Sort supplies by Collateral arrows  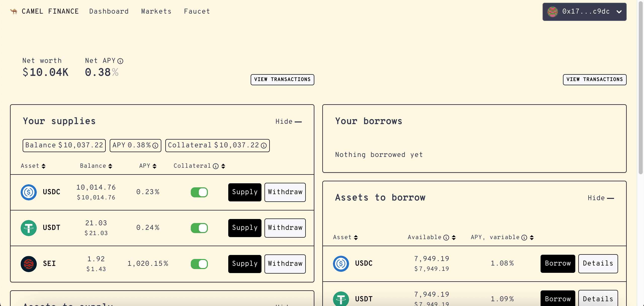[x=223, y=166]
